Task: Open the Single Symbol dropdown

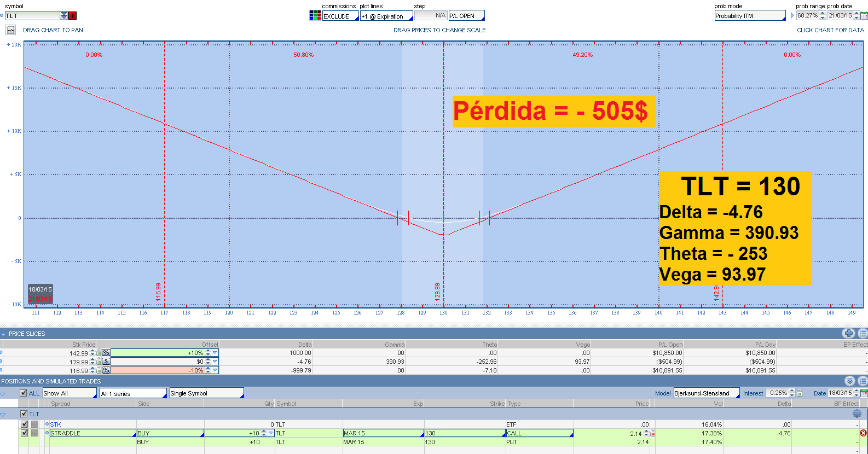Action: [x=206, y=393]
